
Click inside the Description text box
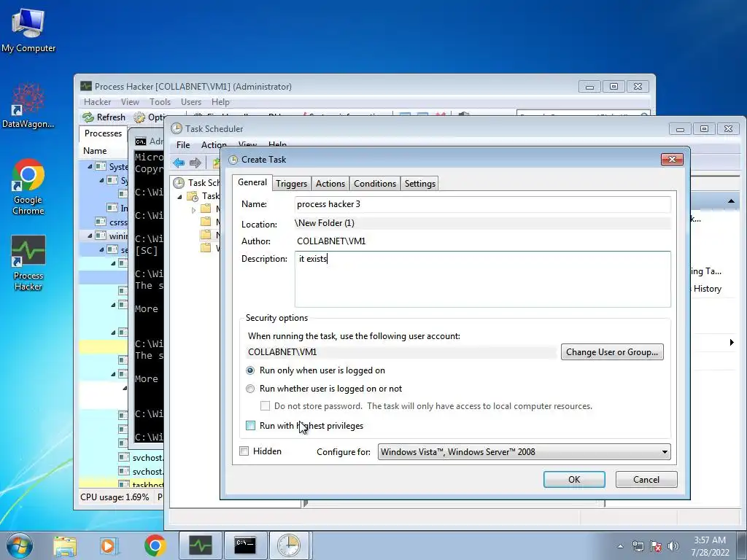pyautogui.click(x=482, y=279)
